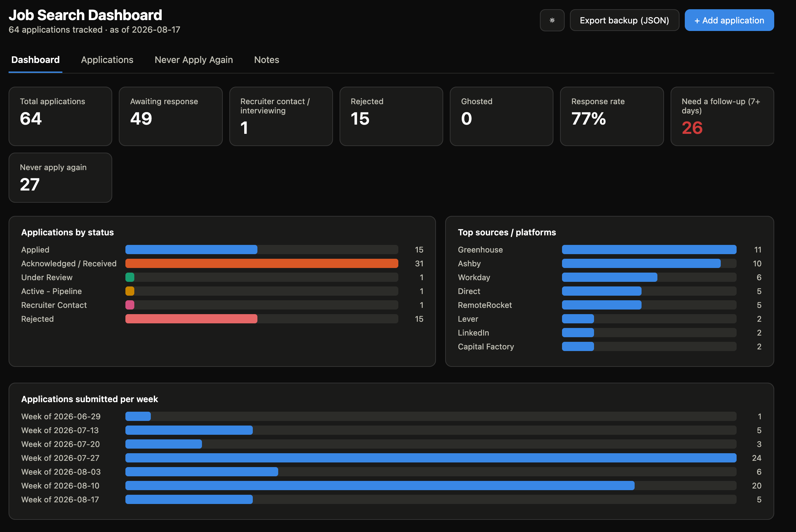
Task: Click the Add application button
Action: pos(729,20)
